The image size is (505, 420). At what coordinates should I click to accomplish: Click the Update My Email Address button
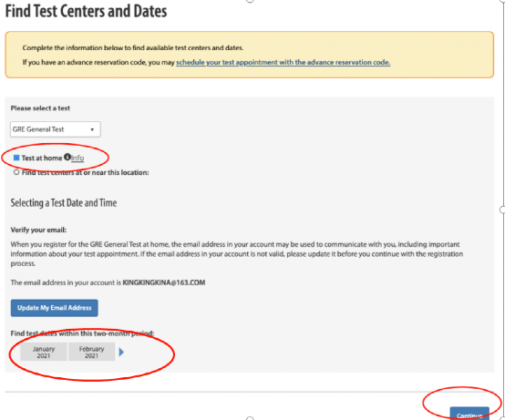pyautogui.click(x=55, y=308)
